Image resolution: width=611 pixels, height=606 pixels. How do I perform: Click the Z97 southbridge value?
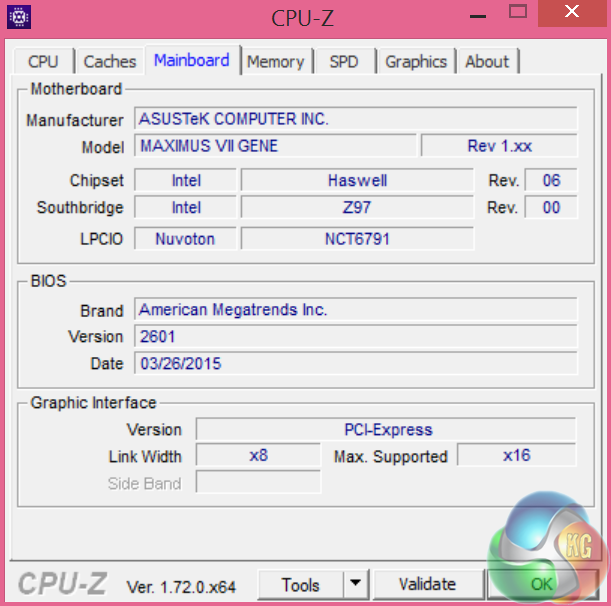(x=357, y=207)
